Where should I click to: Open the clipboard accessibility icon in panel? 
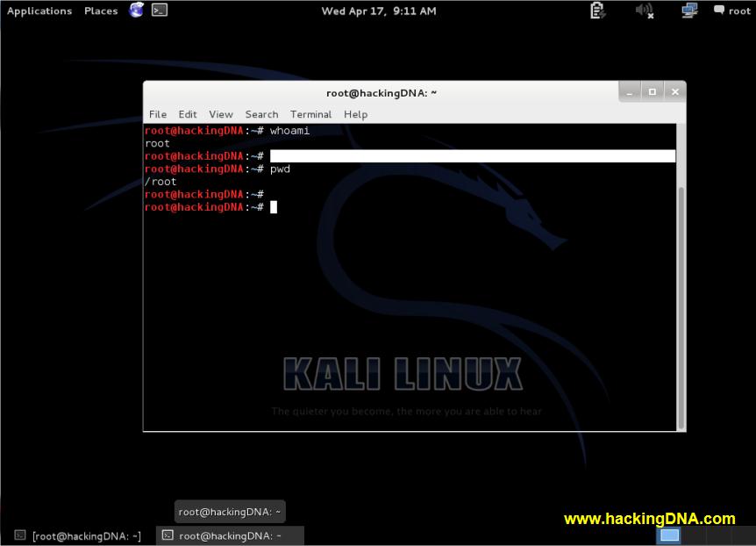(597, 11)
